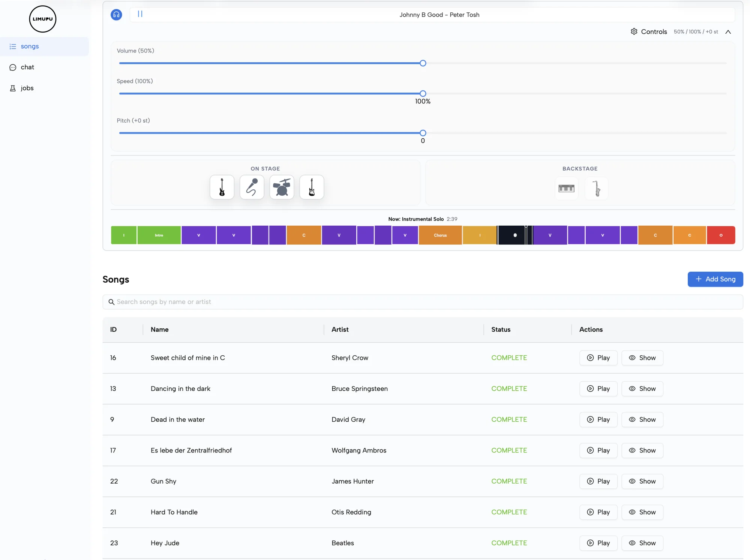
Task: Click the LIMUPU logo
Action: [x=43, y=19]
